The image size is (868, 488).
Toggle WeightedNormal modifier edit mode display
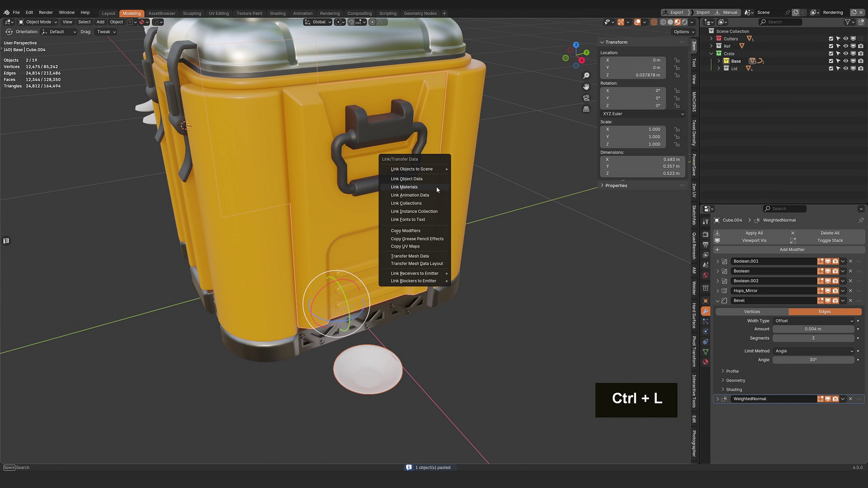point(821,399)
